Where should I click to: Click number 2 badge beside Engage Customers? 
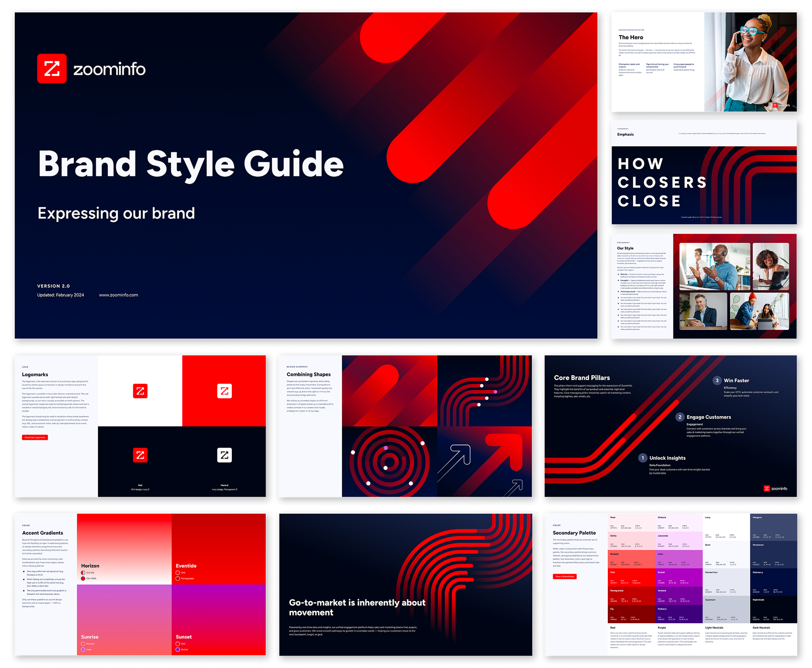pyautogui.click(x=680, y=417)
